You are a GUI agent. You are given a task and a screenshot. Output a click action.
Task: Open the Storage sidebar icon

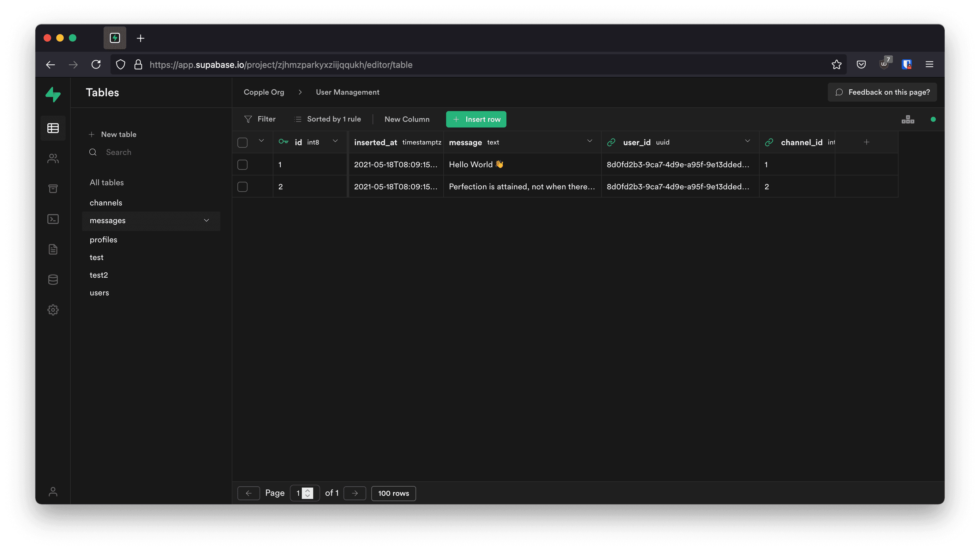coord(53,189)
